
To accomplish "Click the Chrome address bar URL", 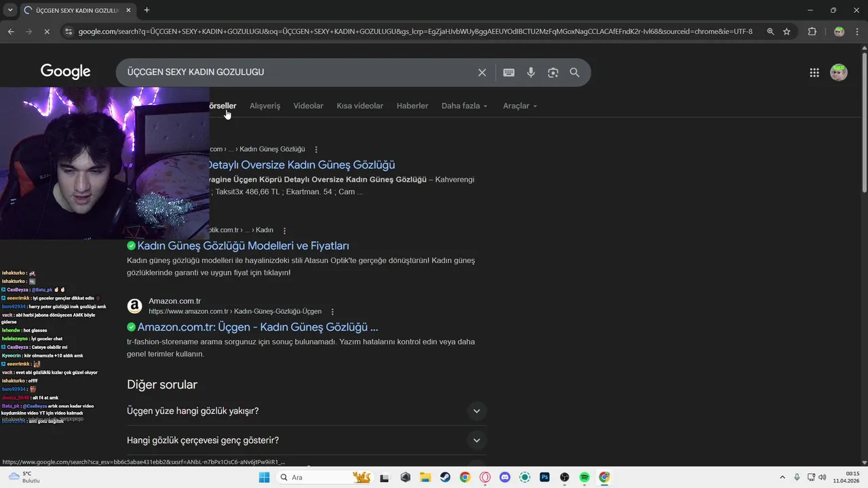I will [x=415, y=31].
